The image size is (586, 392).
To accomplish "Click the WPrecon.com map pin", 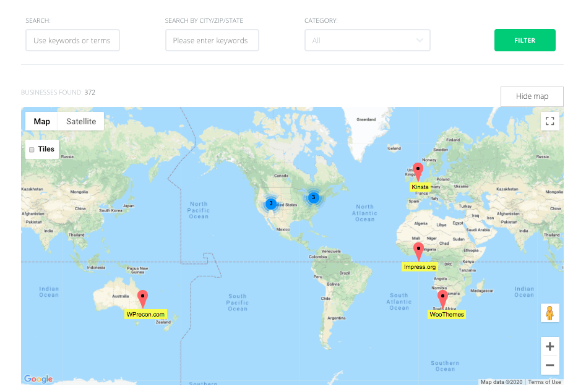I will [142, 299].
